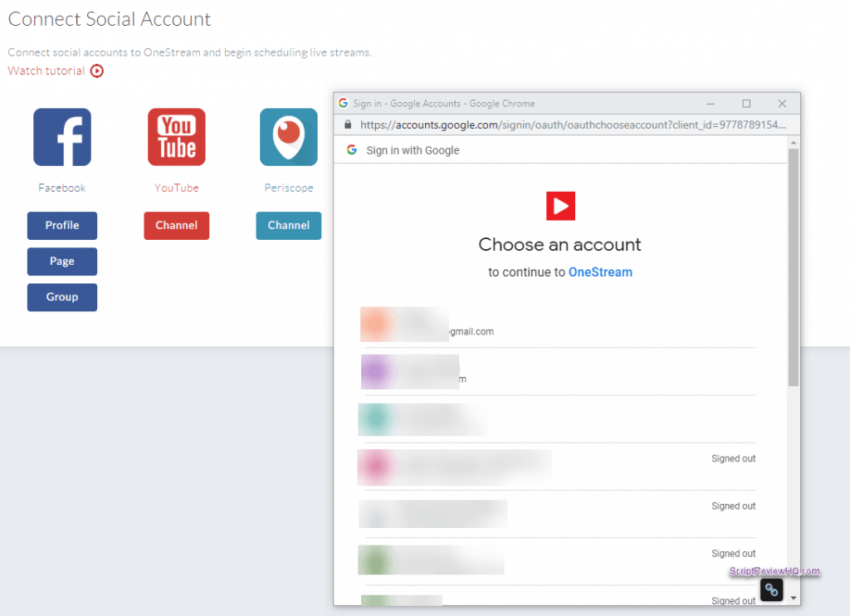Click the Connect Social Account heading
This screenshot has height=616, width=850.
(x=109, y=19)
